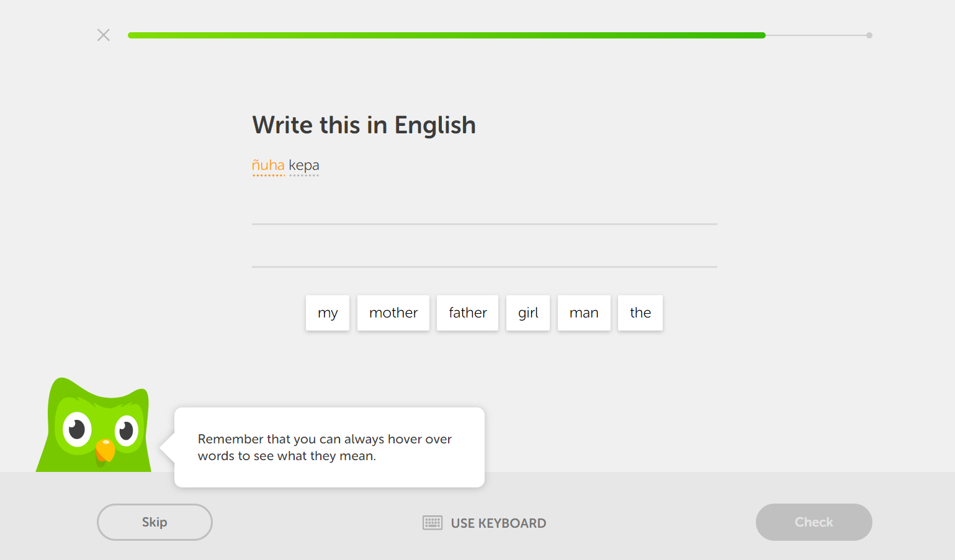Click the owl's hint speech bubble

[x=330, y=447]
